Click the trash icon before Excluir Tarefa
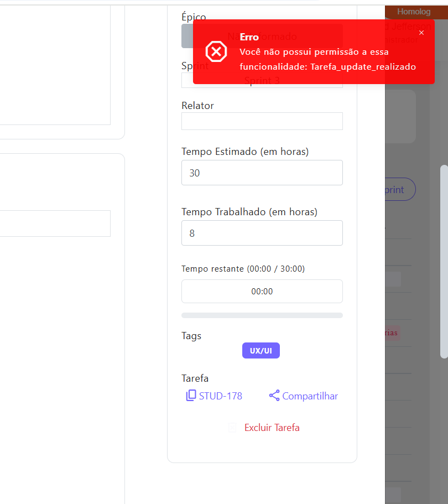The width and height of the screenshot is (448, 504). click(233, 428)
